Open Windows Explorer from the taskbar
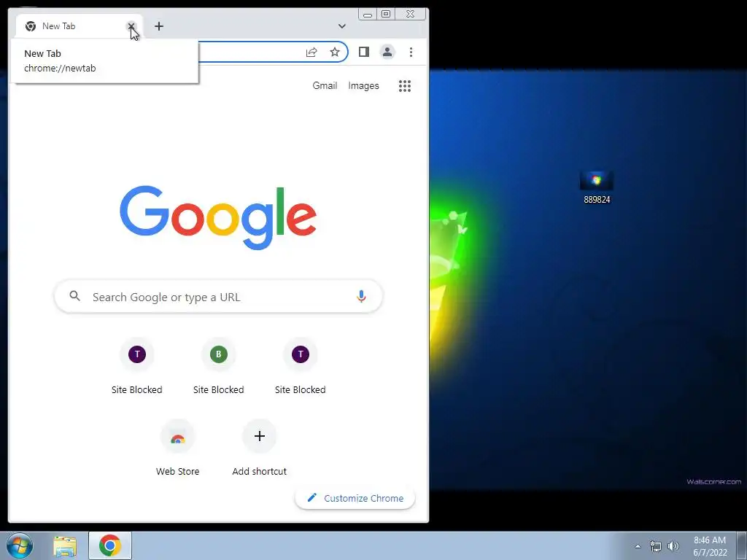Viewport: 747px width, 560px height. pos(65,546)
